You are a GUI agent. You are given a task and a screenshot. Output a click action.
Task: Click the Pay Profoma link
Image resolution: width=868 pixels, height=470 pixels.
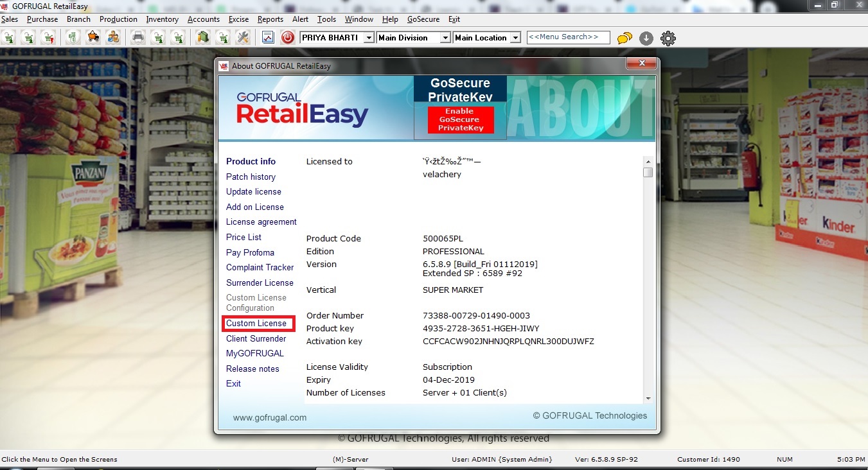250,252
